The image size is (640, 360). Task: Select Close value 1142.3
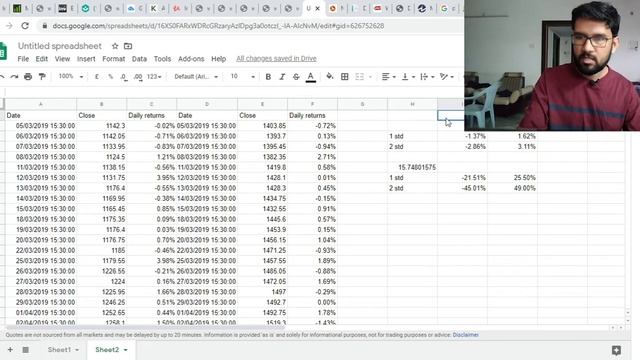coord(102,126)
